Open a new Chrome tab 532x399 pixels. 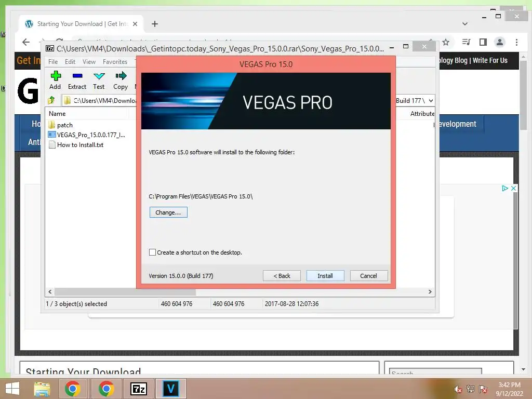point(155,24)
